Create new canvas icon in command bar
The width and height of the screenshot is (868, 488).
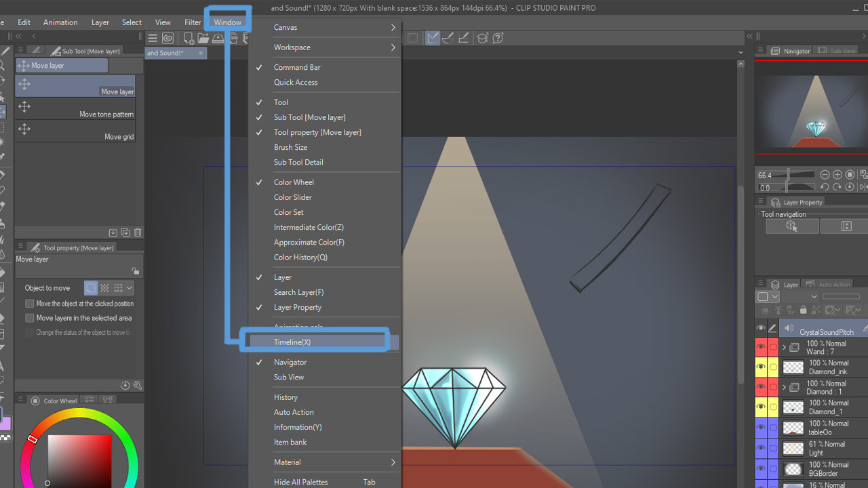189,39
